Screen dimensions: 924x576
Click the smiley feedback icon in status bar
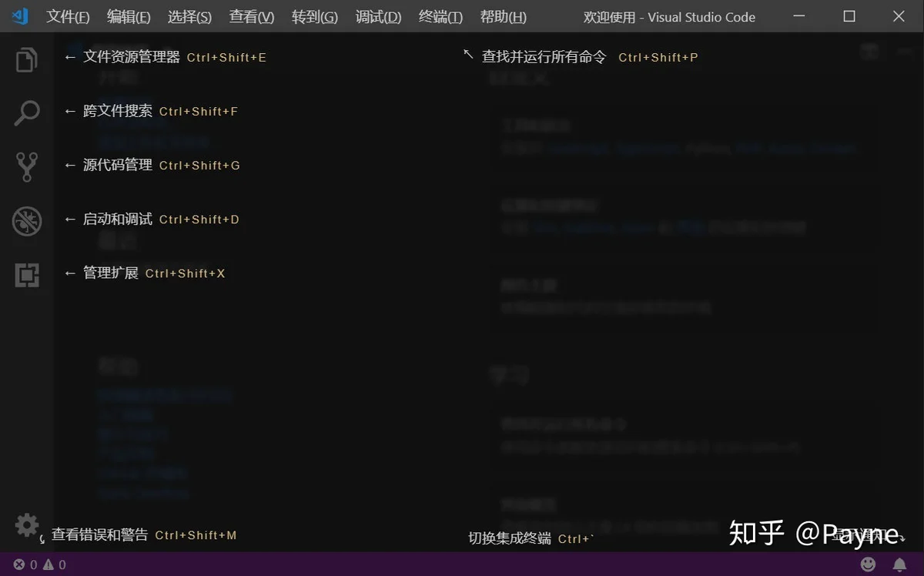point(868,564)
